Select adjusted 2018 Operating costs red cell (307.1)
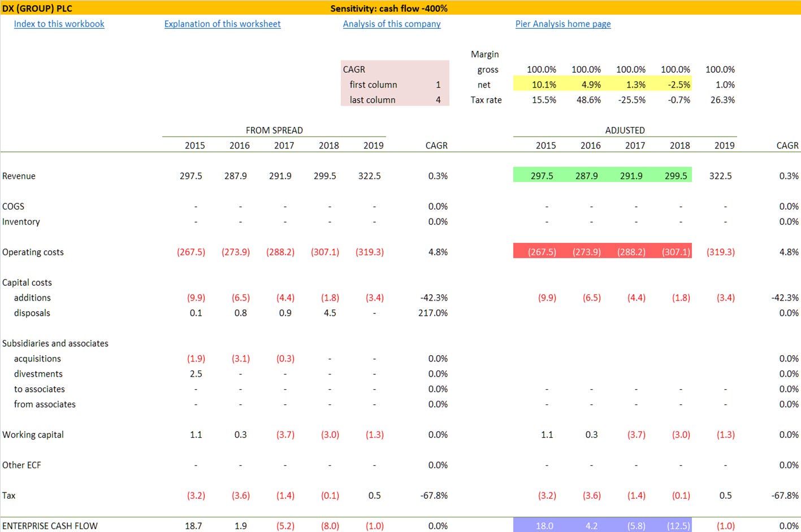Image resolution: width=801 pixels, height=532 pixels. tap(676, 252)
